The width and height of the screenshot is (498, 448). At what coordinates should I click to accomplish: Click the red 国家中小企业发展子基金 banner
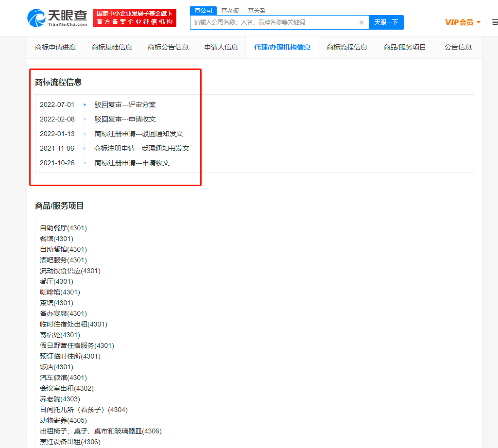(x=135, y=18)
